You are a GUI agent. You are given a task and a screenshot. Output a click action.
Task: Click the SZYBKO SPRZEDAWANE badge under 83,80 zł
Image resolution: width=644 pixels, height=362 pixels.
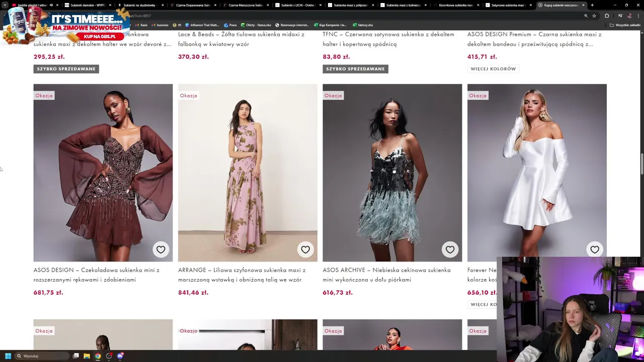coord(355,69)
